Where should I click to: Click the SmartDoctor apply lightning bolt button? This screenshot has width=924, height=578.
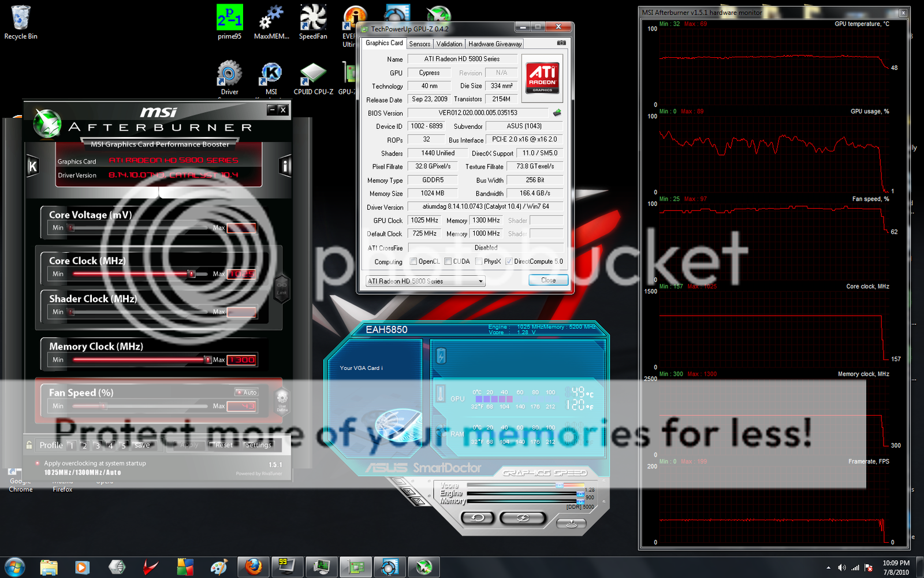[x=522, y=518]
